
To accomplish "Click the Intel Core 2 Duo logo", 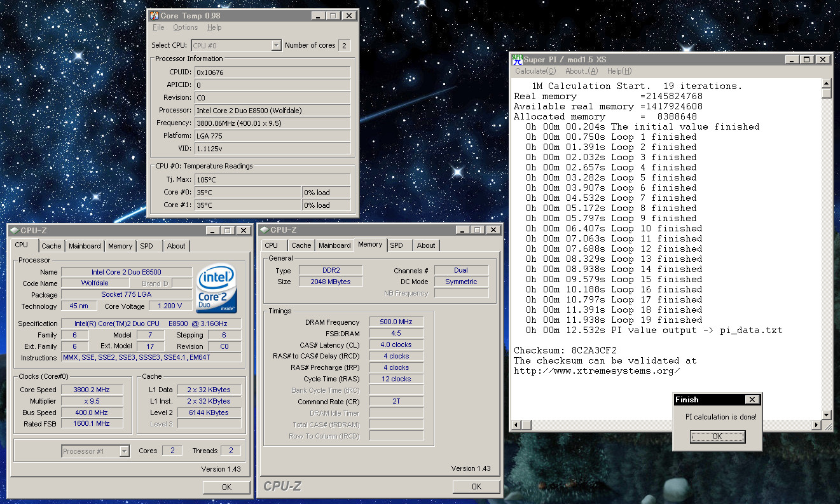I will point(217,289).
